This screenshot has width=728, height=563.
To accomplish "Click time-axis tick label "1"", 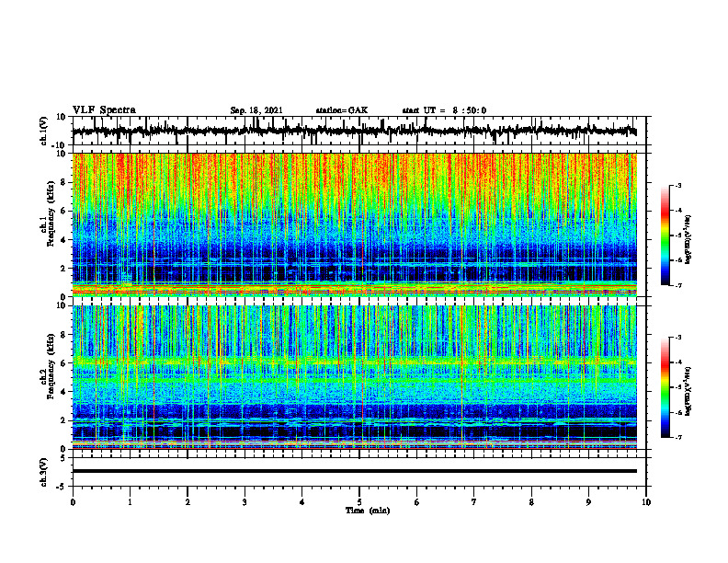I will click(x=130, y=502).
